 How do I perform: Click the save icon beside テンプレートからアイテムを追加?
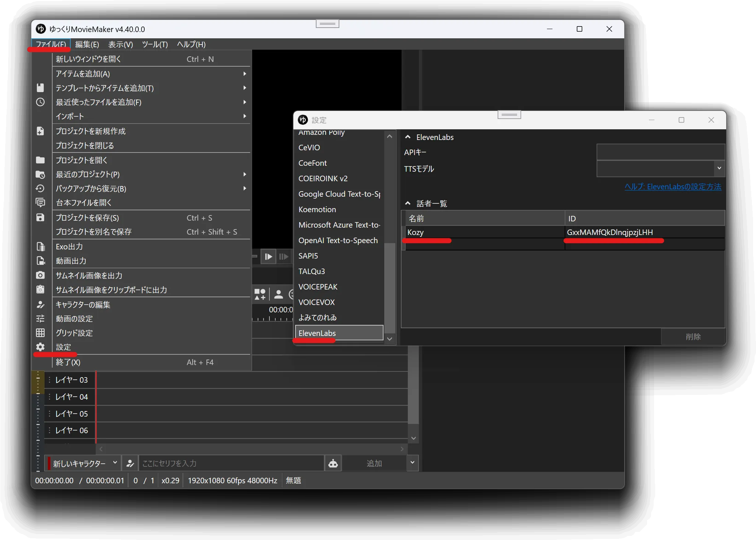coord(40,88)
